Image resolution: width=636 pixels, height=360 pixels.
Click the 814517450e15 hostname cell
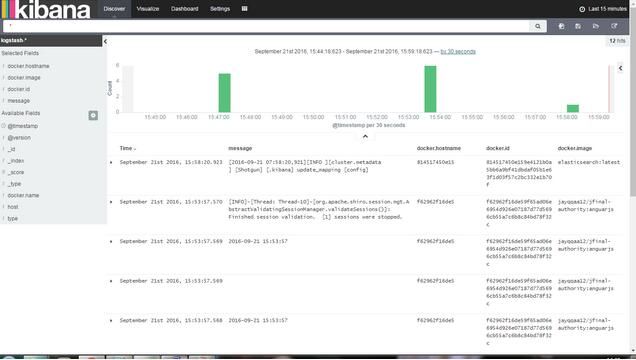436,162
